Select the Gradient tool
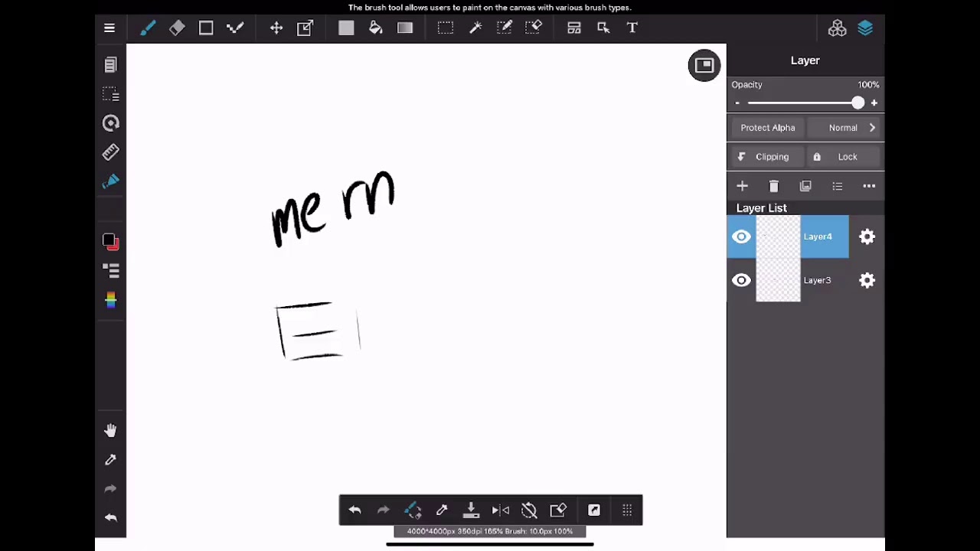 [405, 28]
